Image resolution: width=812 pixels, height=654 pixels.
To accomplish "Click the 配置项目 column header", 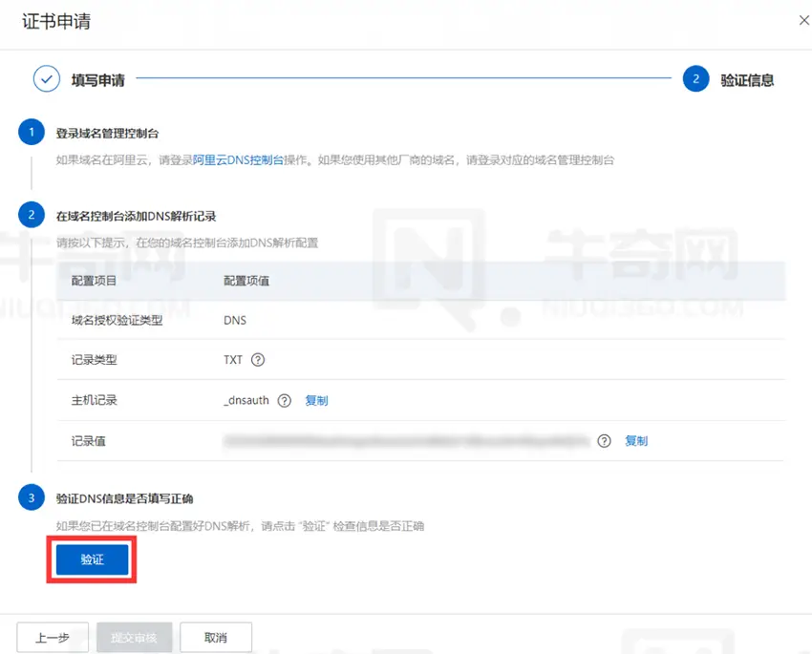I will (95, 281).
